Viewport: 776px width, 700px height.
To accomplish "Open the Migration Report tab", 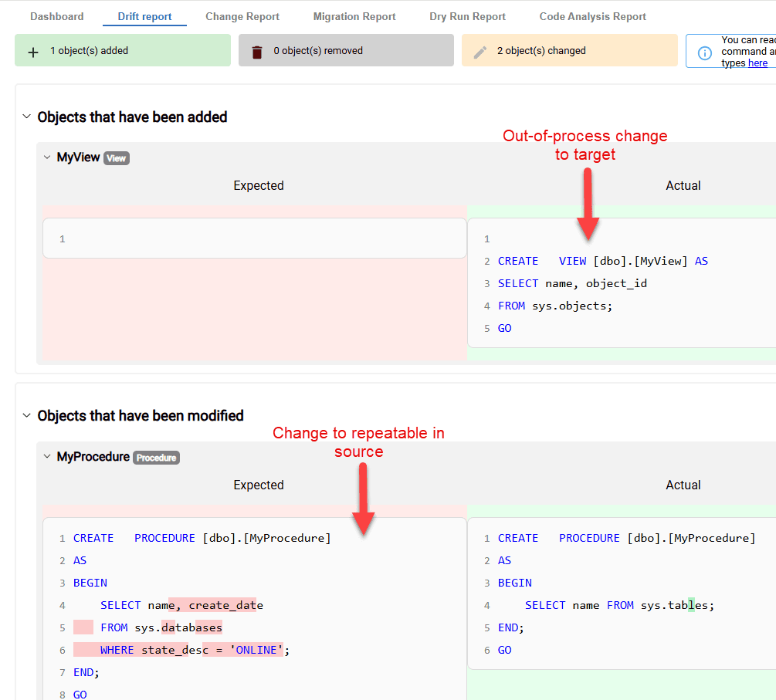I will (x=354, y=16).
